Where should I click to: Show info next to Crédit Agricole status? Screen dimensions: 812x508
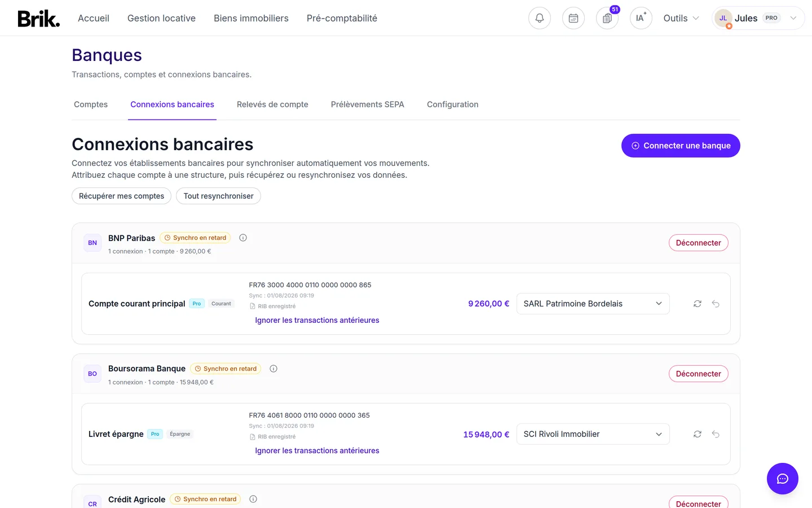pyautogui.click(x=253, y=499)
